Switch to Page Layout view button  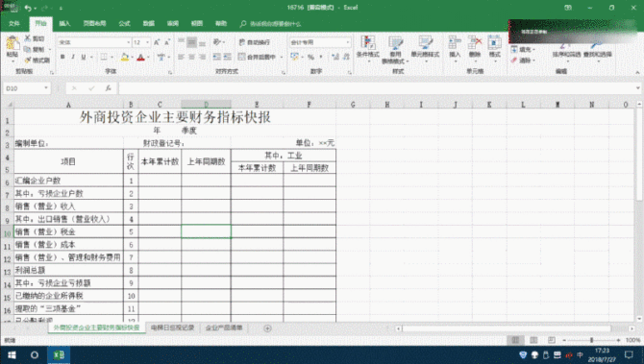point(533,340)
